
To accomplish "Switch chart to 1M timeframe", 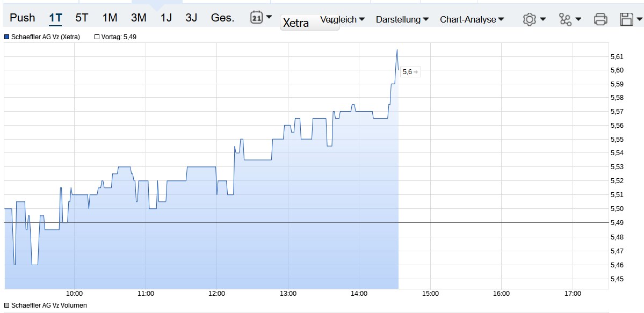I will click(x=110, y=18).
